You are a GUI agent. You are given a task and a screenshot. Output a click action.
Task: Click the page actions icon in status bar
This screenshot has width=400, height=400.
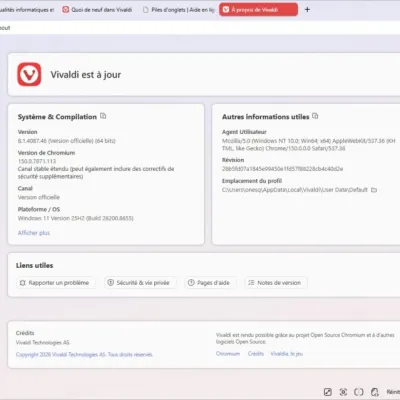point(375,392)
